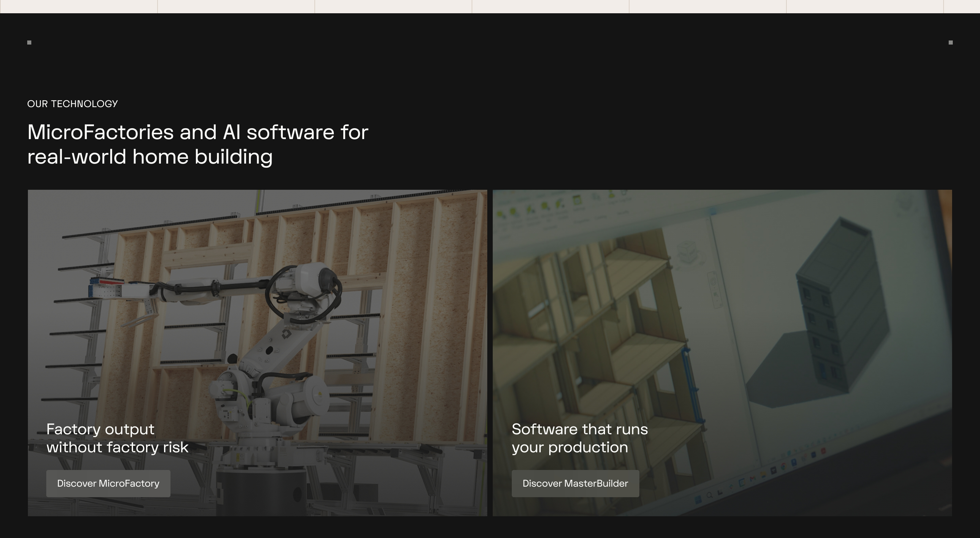This screenshot has width=980, height=538.
Task: Click "Software that runs your production" text
Action: pos(580,438)
